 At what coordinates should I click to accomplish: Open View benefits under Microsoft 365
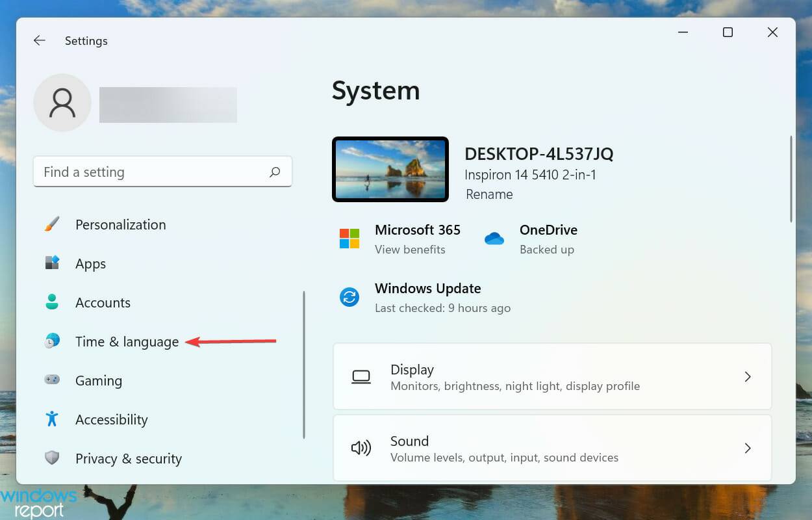pos(411,249)
